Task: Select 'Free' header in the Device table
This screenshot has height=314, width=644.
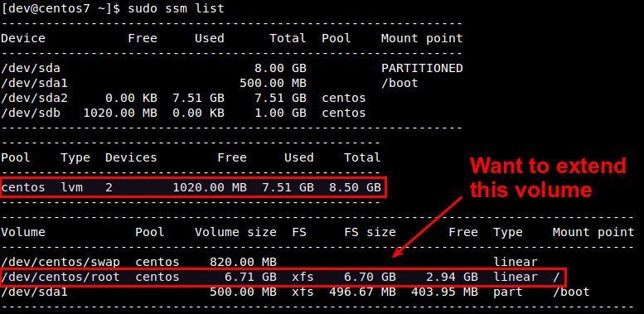Action: [143, 38]
